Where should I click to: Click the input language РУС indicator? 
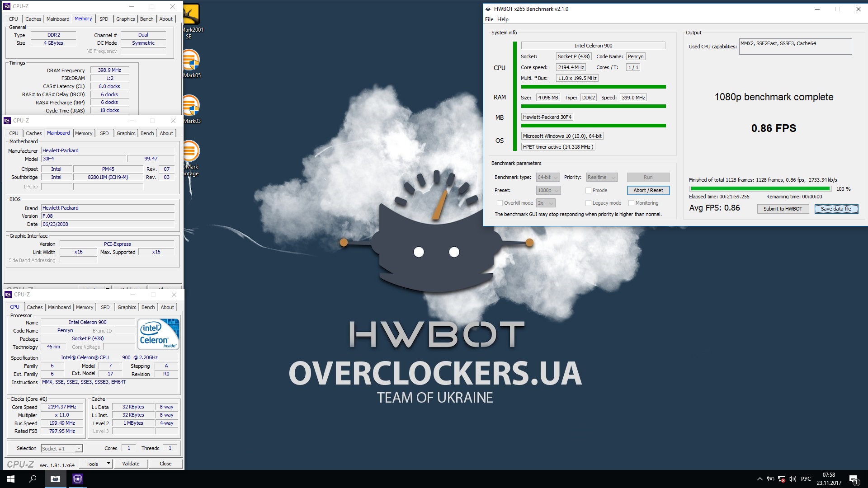coord(806,479)
